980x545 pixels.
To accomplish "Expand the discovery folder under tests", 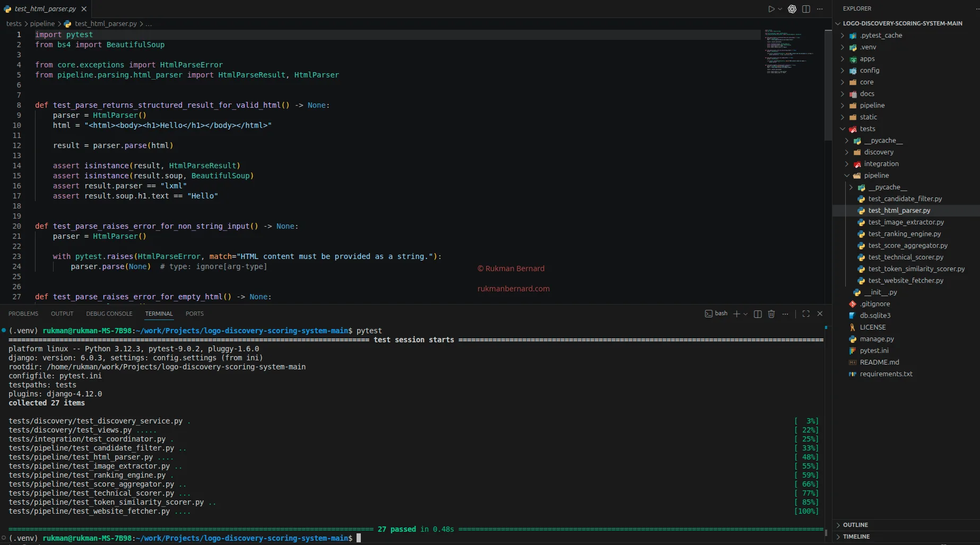I will click(906, 152).
